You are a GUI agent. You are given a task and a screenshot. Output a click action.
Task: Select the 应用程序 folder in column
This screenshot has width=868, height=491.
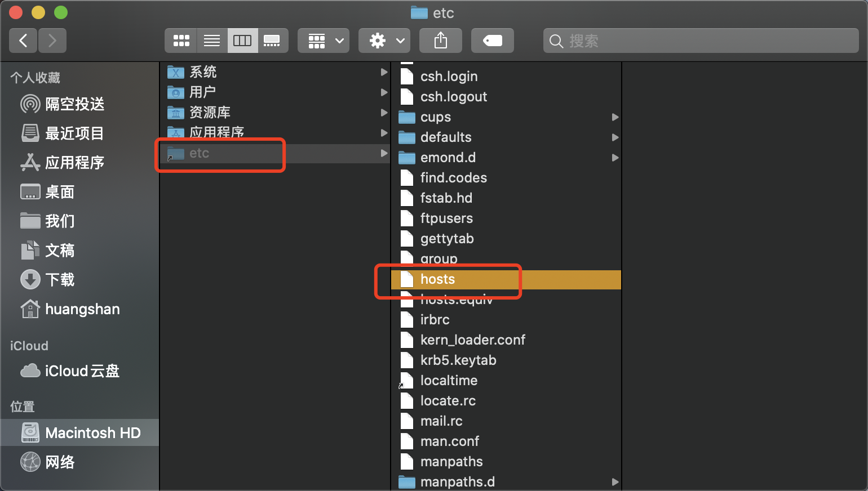[x=275, y=133]
